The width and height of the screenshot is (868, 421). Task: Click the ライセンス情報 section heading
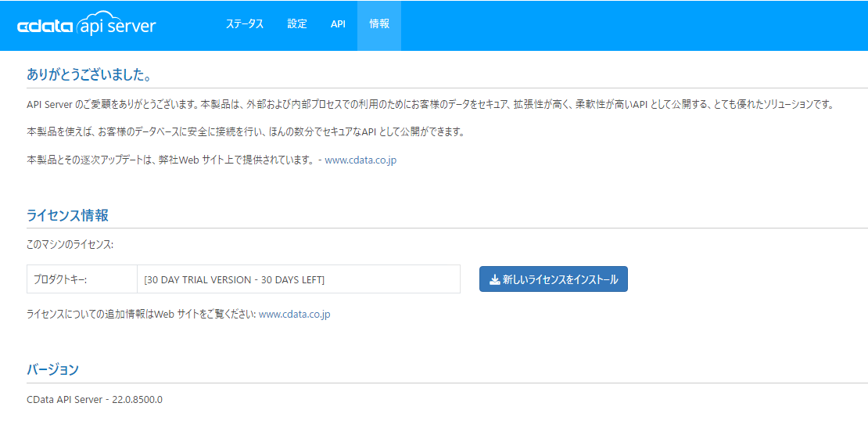click(x=67, y=215)
